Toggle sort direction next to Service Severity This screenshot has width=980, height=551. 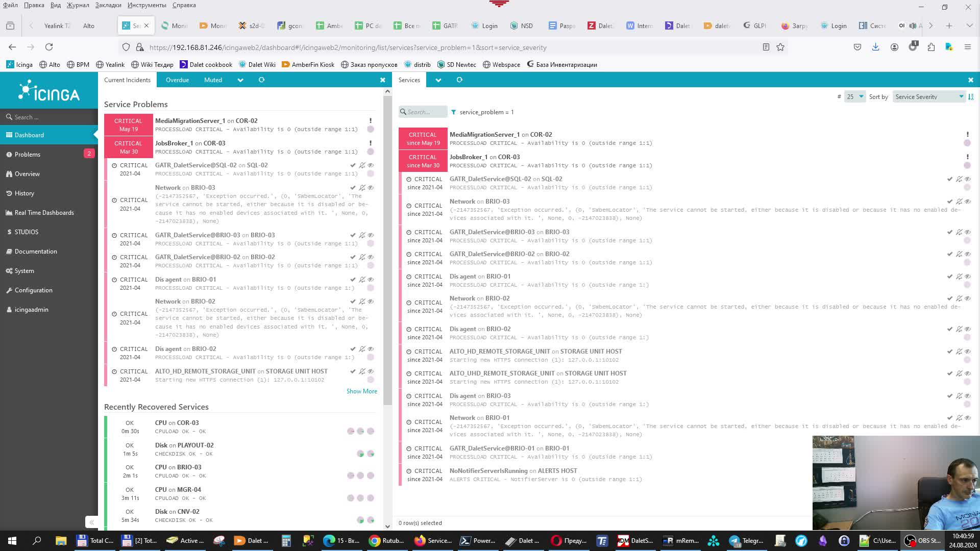pos(971,96)
